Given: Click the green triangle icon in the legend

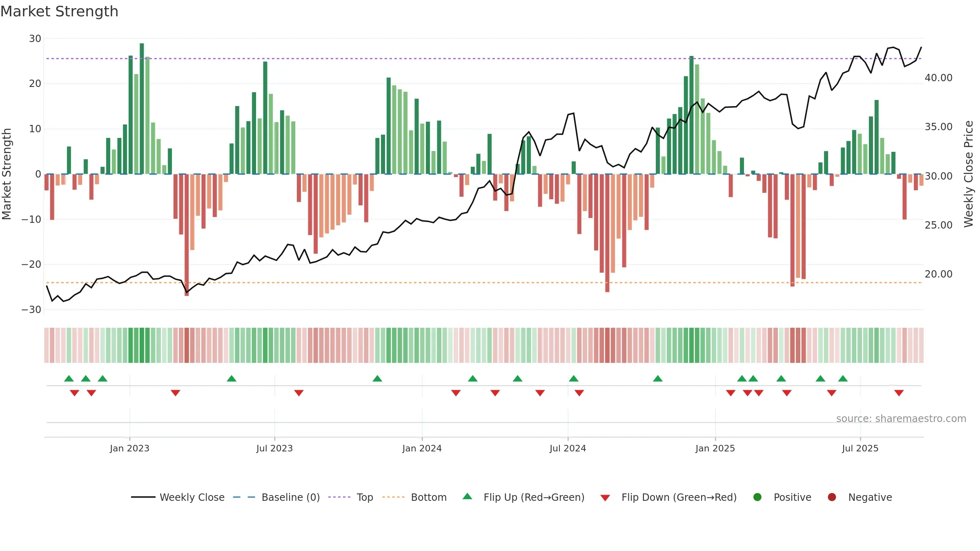Looking at the screenshot, I should click(468, 496).
